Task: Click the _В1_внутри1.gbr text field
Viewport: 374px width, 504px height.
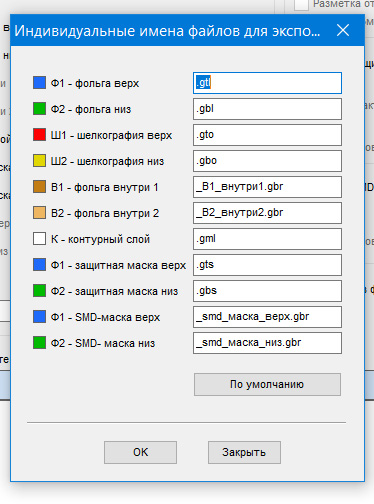Action: [267, 187]
